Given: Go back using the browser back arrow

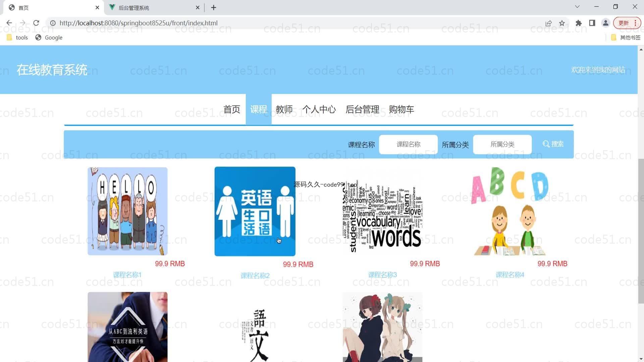Looking at the screenshot, I should click(x=9, y=23).
